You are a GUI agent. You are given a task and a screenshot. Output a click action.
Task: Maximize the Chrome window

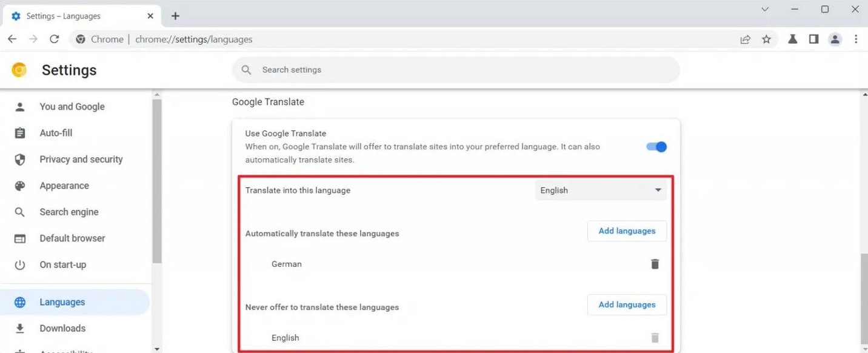pyautogui.click(x=825, y=9)
